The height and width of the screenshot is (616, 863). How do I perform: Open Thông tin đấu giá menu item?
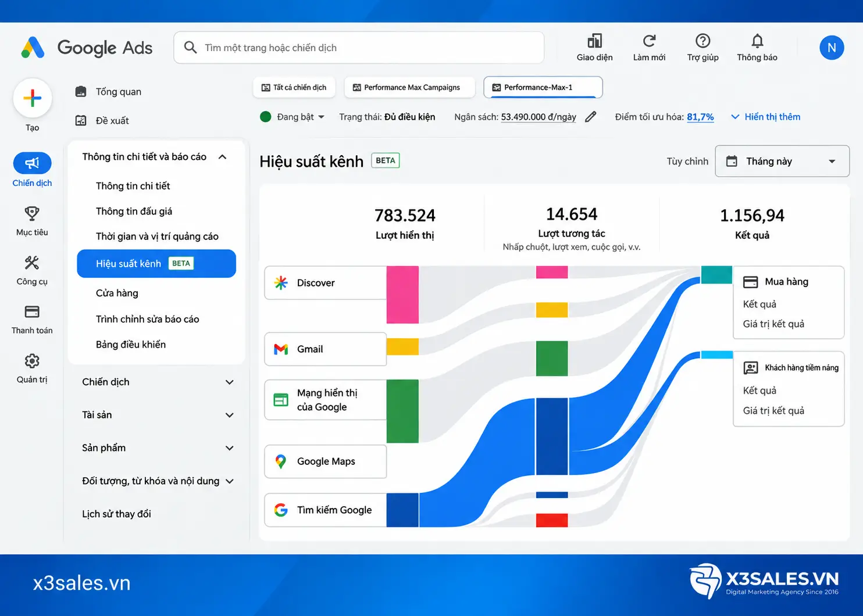134,211
